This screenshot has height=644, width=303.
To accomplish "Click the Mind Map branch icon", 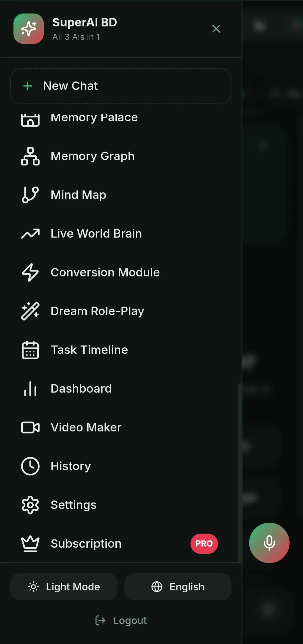I will coord(30,195).
